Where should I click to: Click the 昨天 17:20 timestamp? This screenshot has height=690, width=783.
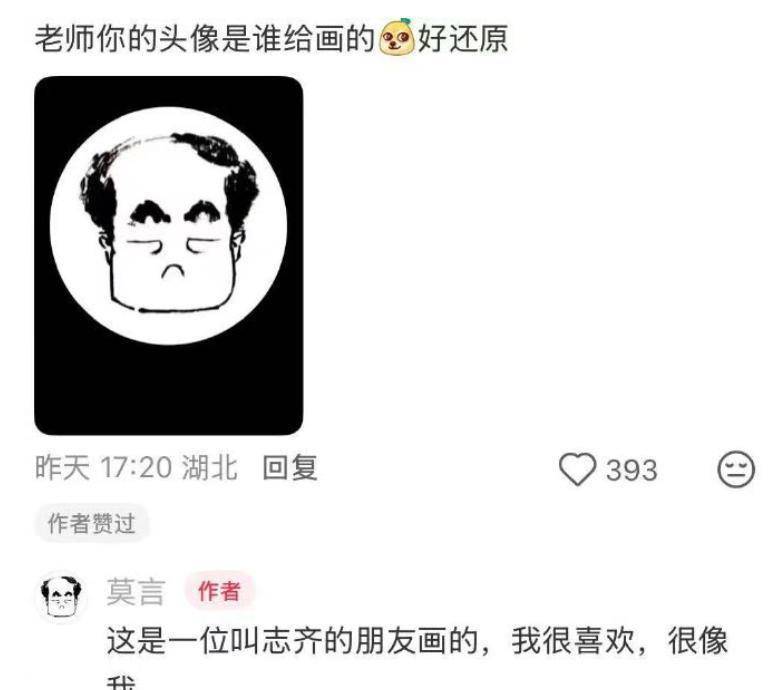click(103, 468)
